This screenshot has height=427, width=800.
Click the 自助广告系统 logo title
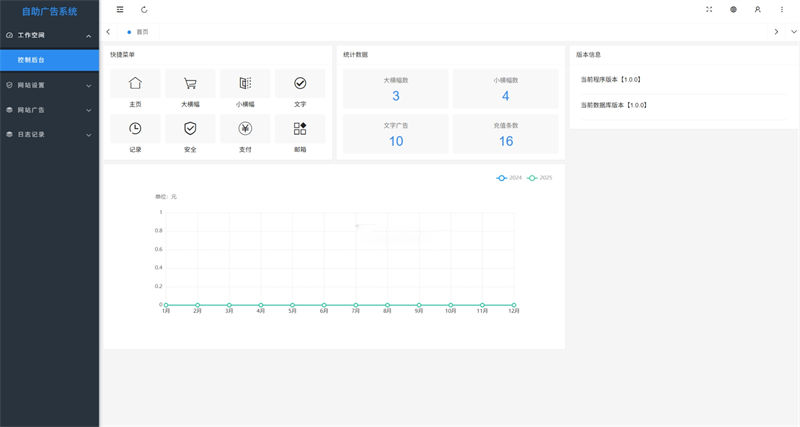click(49, 11)
